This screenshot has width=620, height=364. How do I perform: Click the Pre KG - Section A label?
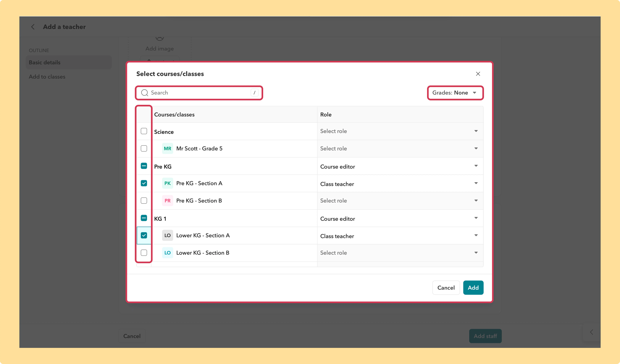point(199,183)
